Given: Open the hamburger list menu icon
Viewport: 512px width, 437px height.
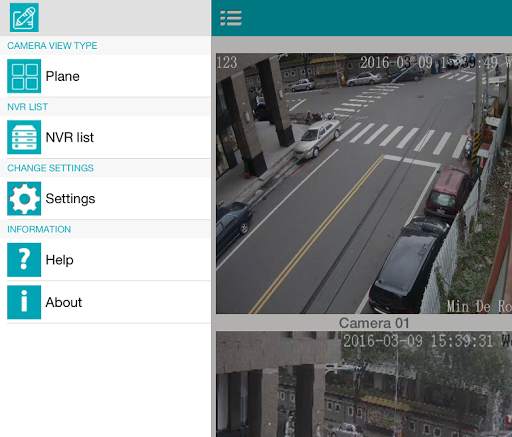Looking at the screenshot, I should pyautogui.click(x=231, y=18).
